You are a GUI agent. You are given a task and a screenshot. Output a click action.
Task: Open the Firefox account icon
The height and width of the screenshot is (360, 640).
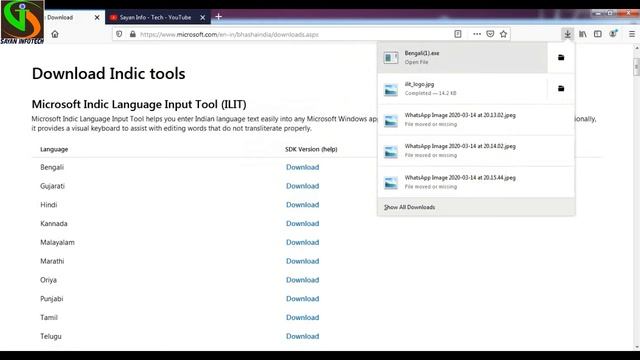coord(613,34)
